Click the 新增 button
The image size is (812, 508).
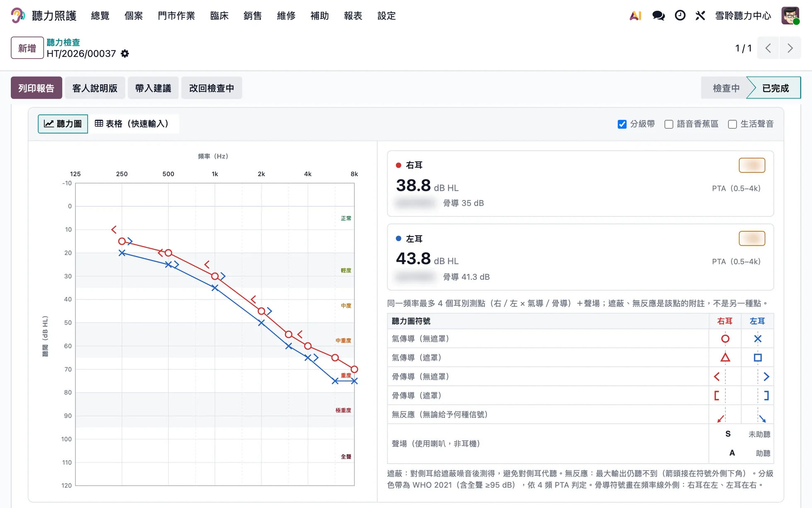pyautogui.click(x=27, y=48)
